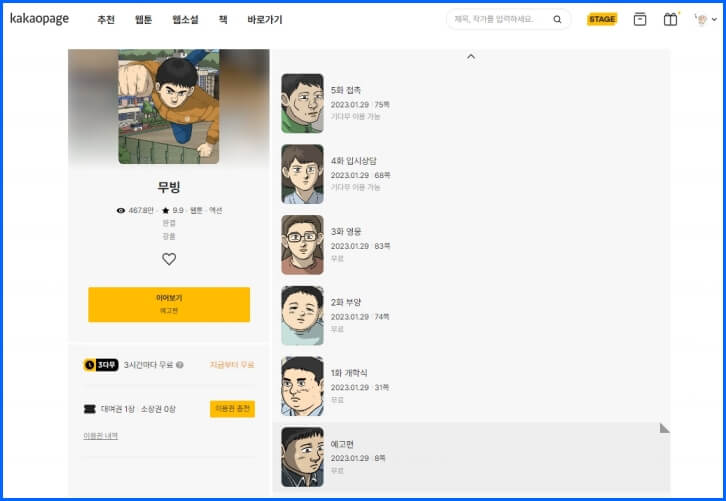The image size is (726, 501).
Task: Open the 추천 menu tab
Action: click(106, 19)
